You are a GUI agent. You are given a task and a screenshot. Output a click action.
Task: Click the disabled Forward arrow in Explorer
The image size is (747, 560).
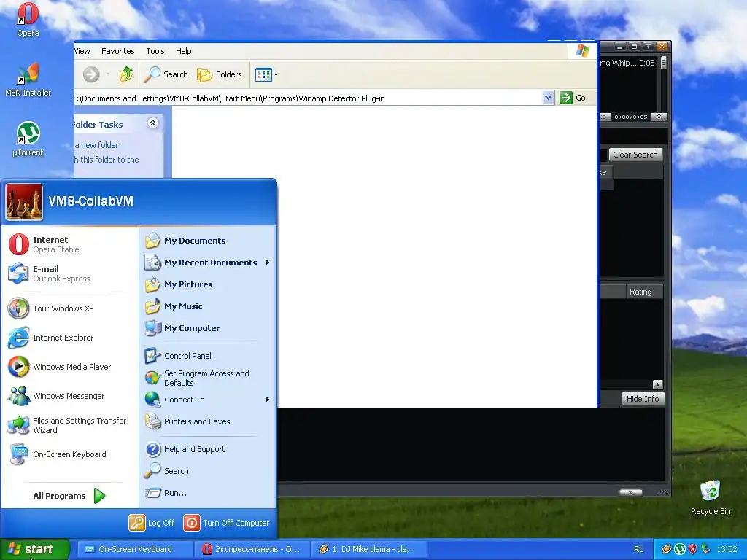click(91, 74)
